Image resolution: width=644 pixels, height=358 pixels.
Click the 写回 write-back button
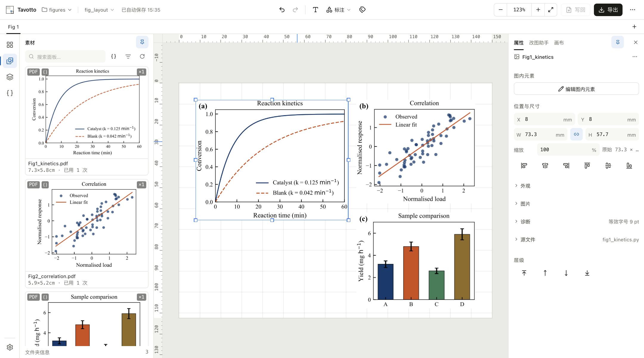[x=575, y=10]
